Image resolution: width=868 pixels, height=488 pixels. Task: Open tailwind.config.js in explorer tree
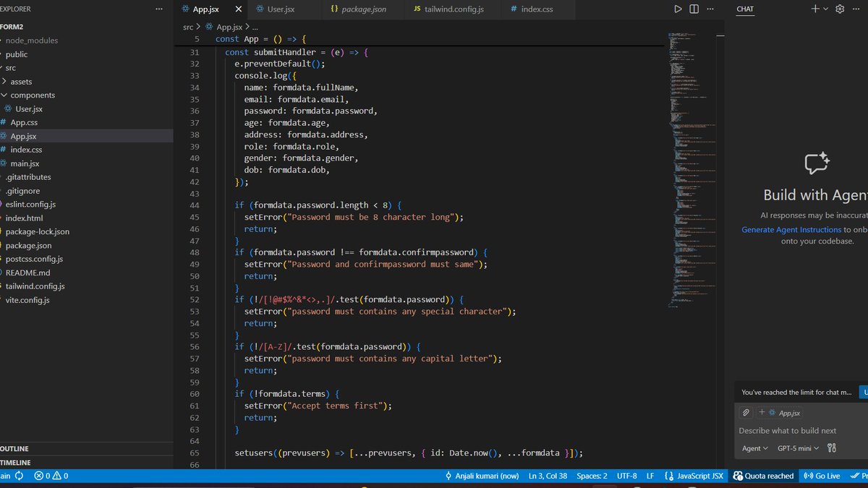coord(35,286)
